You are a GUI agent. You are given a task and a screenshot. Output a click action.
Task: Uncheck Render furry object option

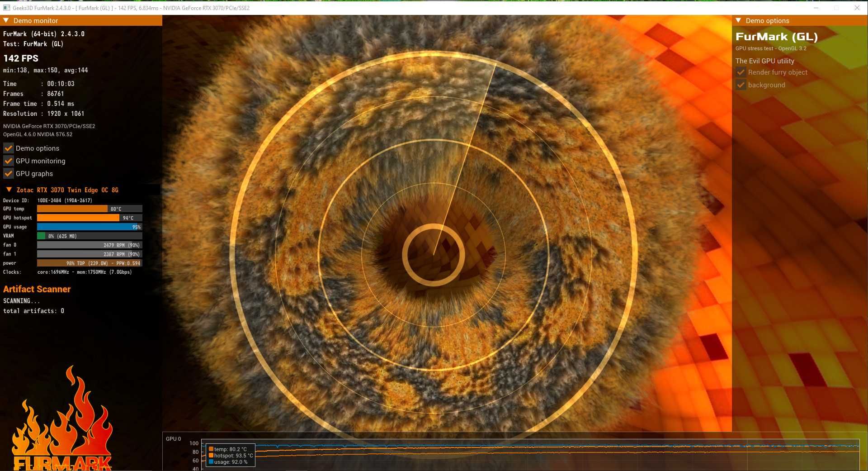(741, 72)
